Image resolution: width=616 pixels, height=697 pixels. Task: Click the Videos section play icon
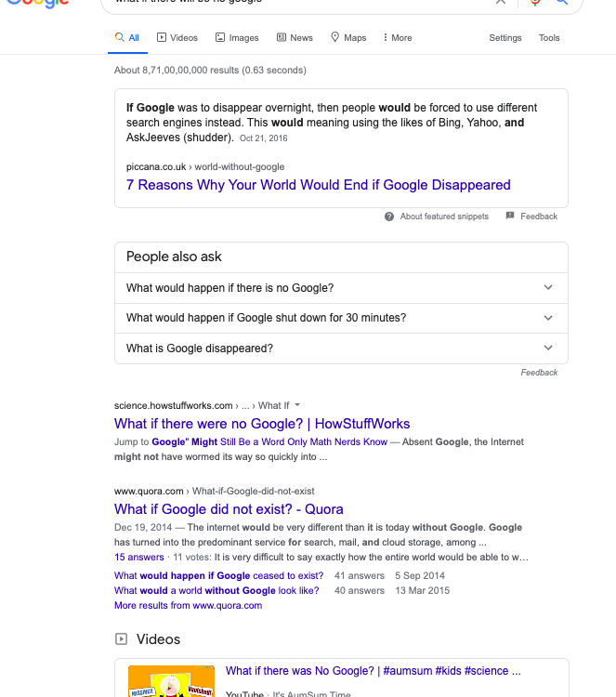pos(121,638)
